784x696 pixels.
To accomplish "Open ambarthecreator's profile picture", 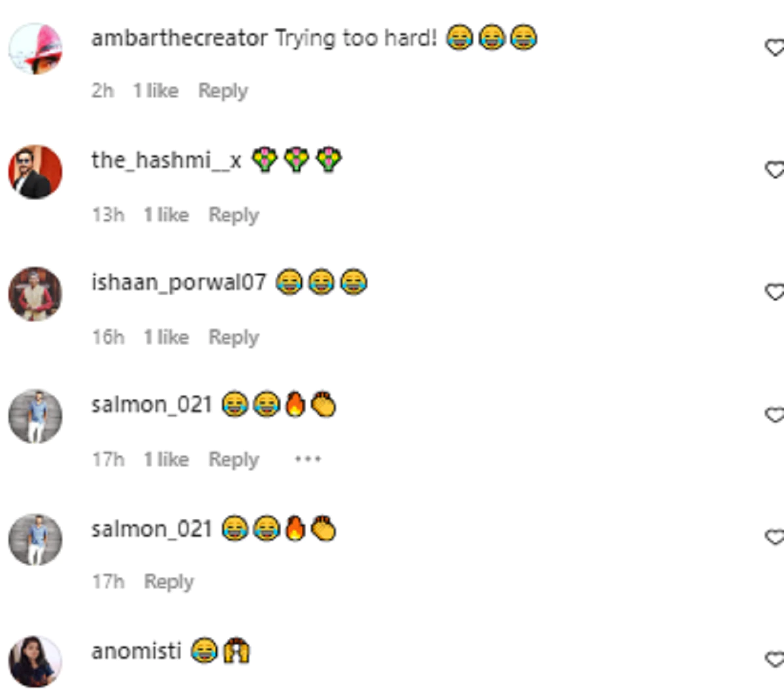I will [x=35, y=50].
